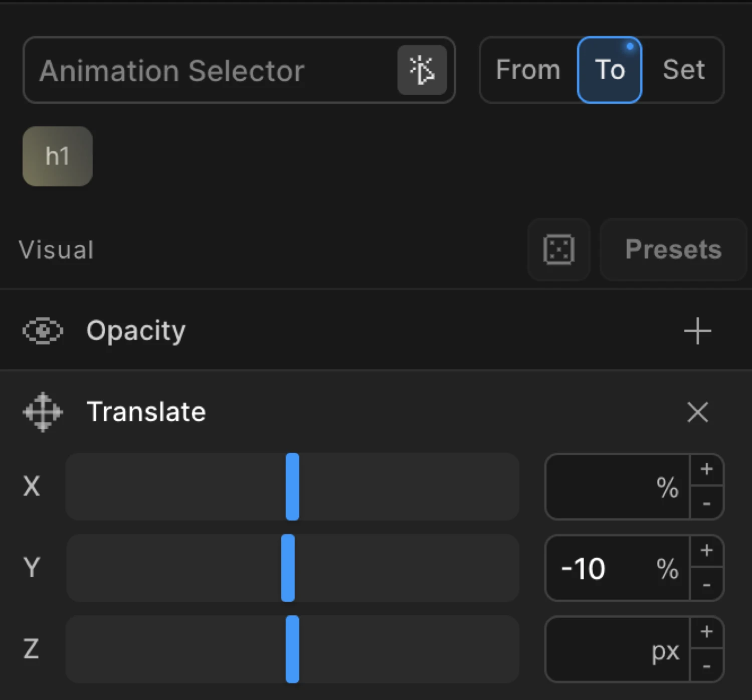Switch to the From state
Image resolution: width=752 pixels, height=700 pixels.
click(x=527, y=70)
